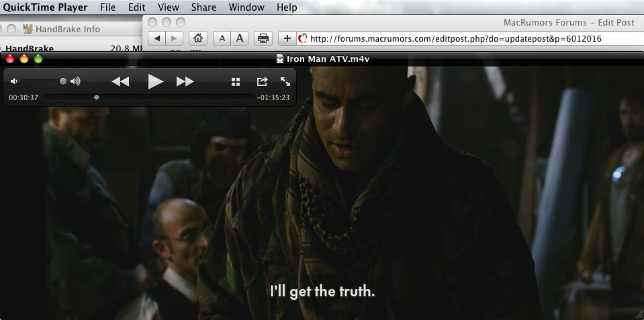This screenshot has width=644, height=320.
Task: Zoom the QuickTime window with green button
Action: [x=38, y=58]
